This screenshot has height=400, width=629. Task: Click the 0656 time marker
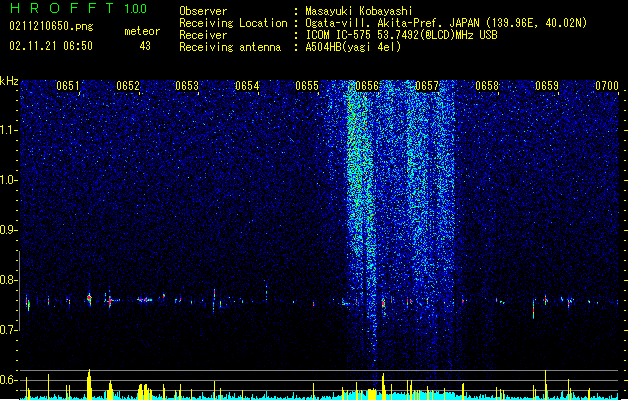(x=367, y=86)
